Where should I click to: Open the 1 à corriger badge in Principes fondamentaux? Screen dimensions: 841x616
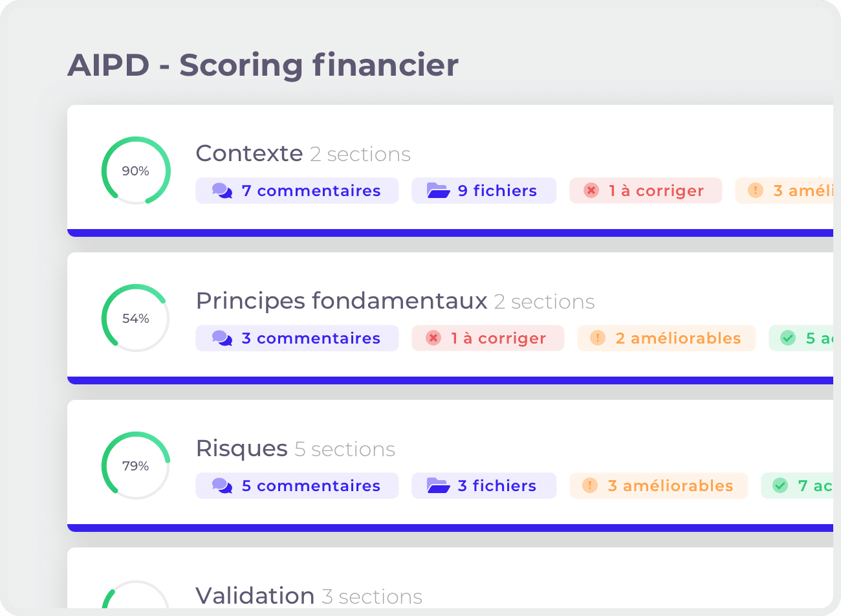[488, 337]
